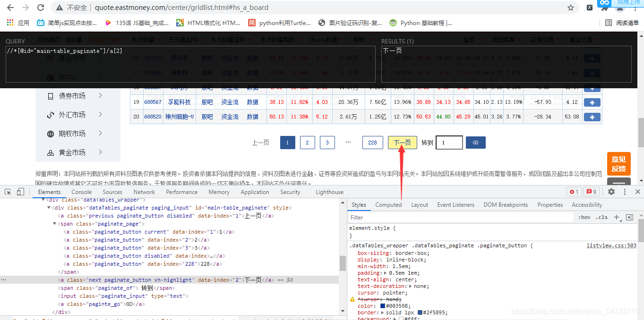This screenshot has width=644, height=320.
Task: Toggle the .cls class editor button
Action: click(x=602, y=218)
